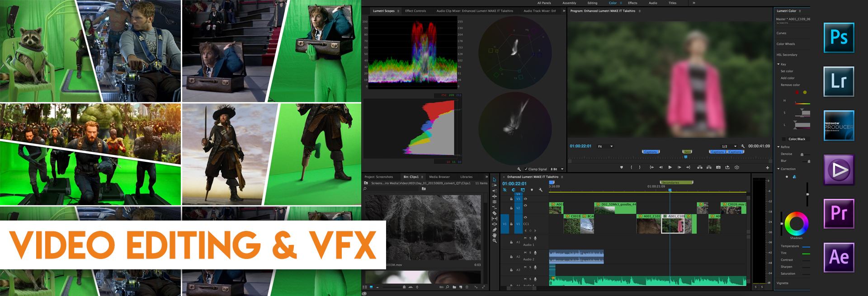Screen dimensions: 868x296
Task: Select the Pen tool in tools panel
Action: click(494, 230)
